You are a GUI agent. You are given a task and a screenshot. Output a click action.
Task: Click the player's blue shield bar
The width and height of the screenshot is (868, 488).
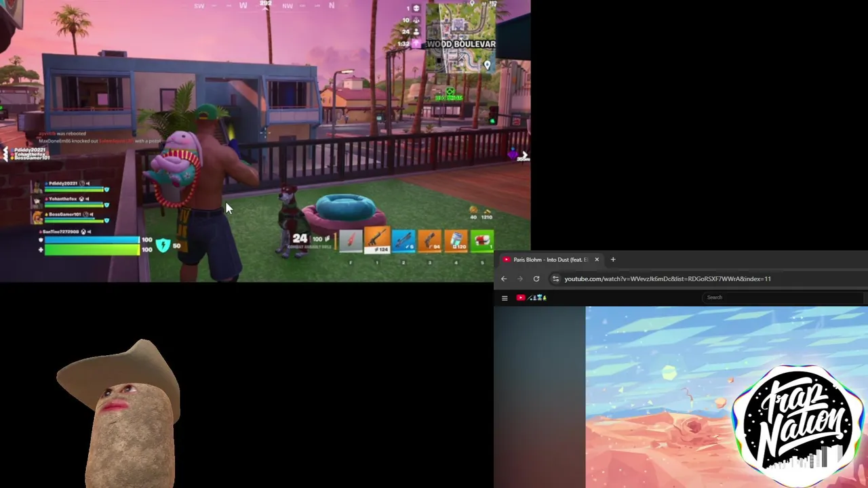(x=91, y=240)
